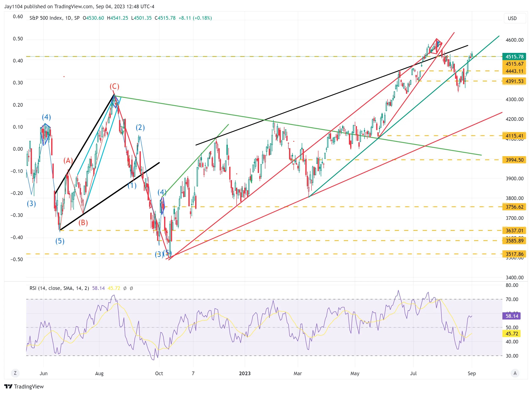
Task: Open the USD currency selector
Action: pyautogui.click(x=515, y=18)
